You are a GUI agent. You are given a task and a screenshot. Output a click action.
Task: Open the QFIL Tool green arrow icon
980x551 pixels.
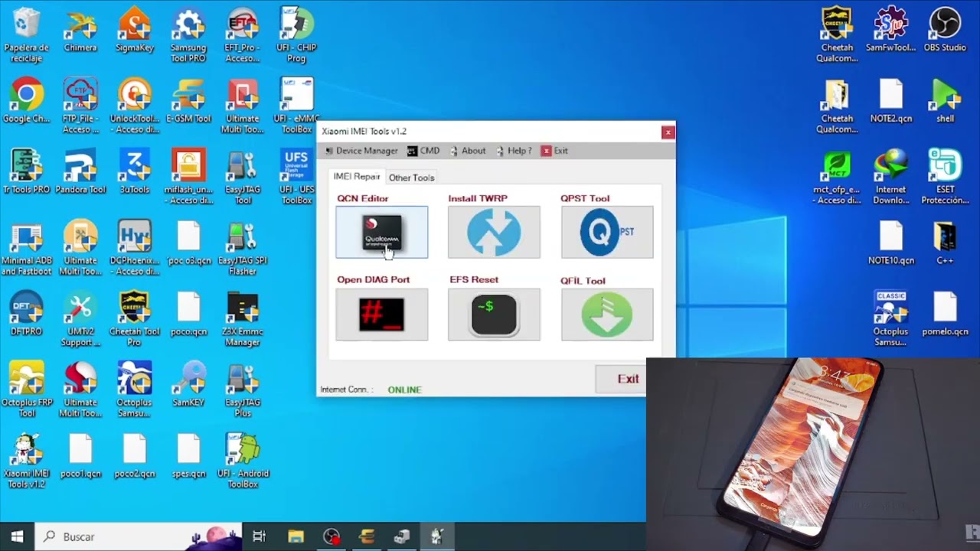pyautogui.click(x=607, y=315)
